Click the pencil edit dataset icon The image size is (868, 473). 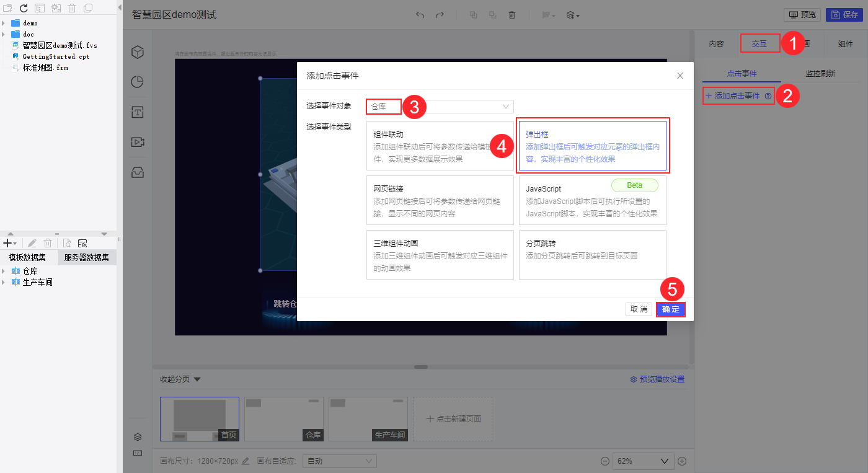point(32,243)
